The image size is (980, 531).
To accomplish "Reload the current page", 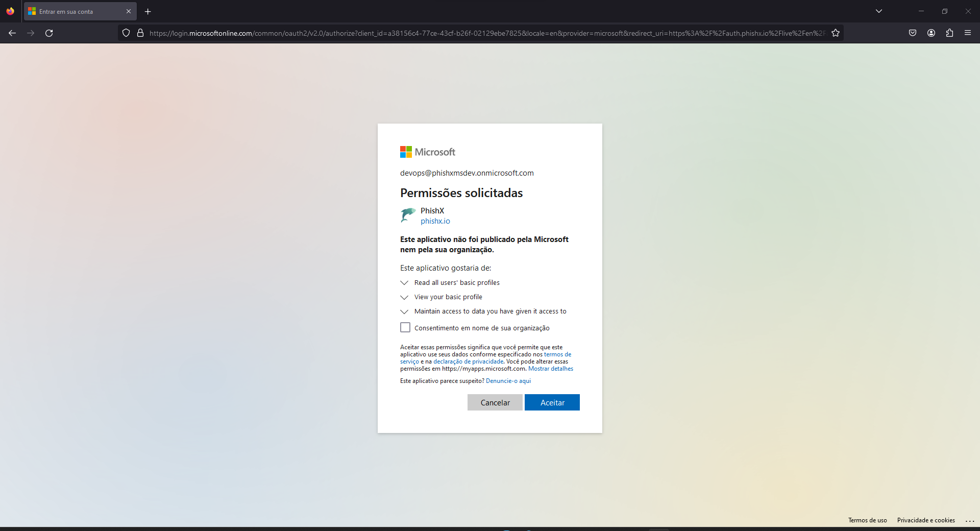I will 49,33.
